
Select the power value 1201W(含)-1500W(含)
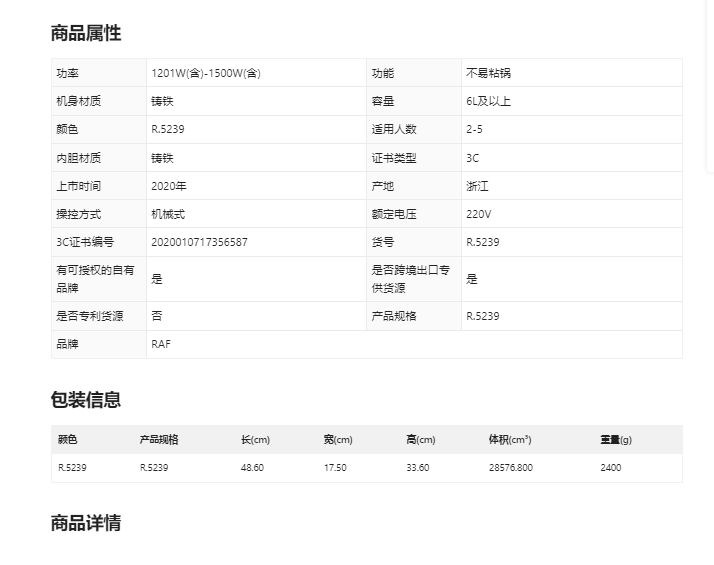pos(205,73)
